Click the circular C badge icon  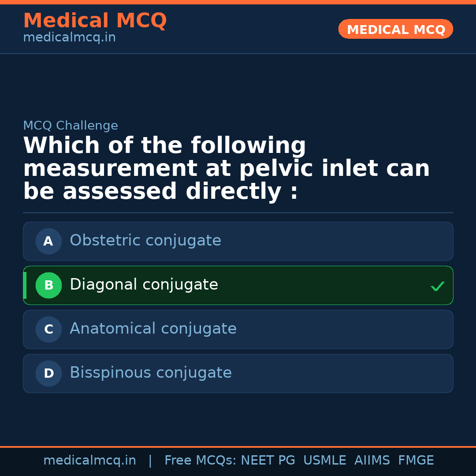48,329
